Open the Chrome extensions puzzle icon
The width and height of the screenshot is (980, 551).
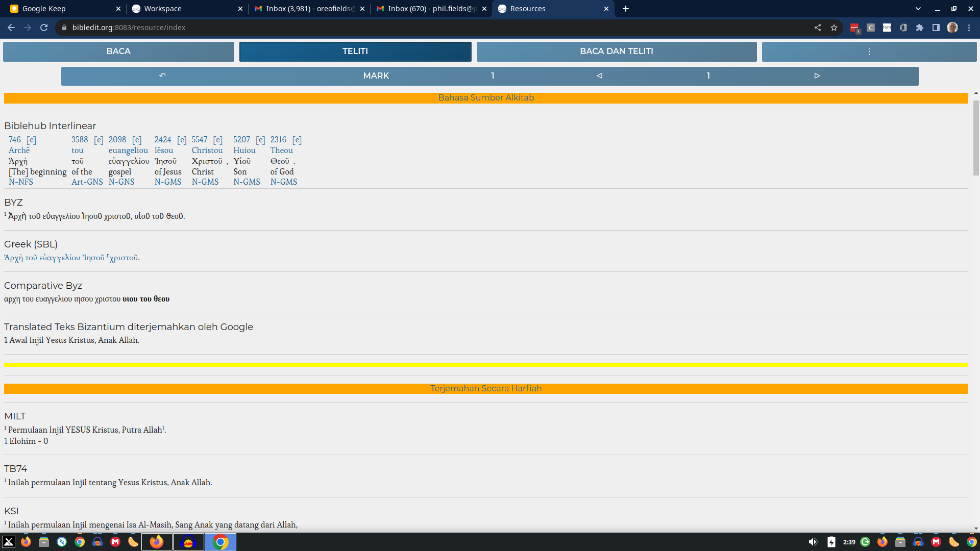coord(920,28)
